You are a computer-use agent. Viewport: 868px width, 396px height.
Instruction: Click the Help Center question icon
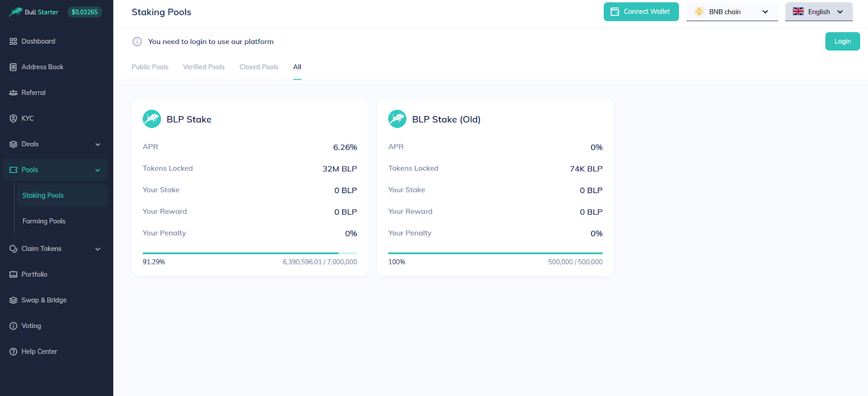(x=14, y=352)
